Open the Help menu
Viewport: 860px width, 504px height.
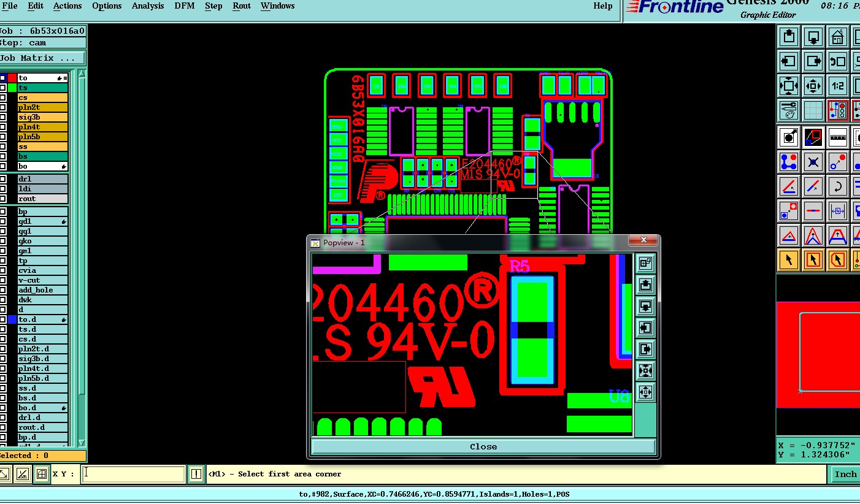(603, 6)
